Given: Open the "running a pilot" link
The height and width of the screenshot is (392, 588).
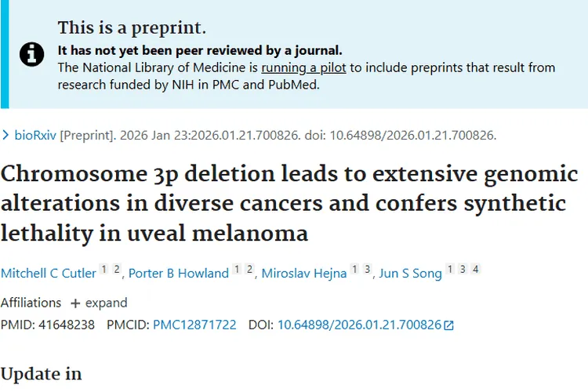Looking at the screenshot, I should click(x=304, y=67).
